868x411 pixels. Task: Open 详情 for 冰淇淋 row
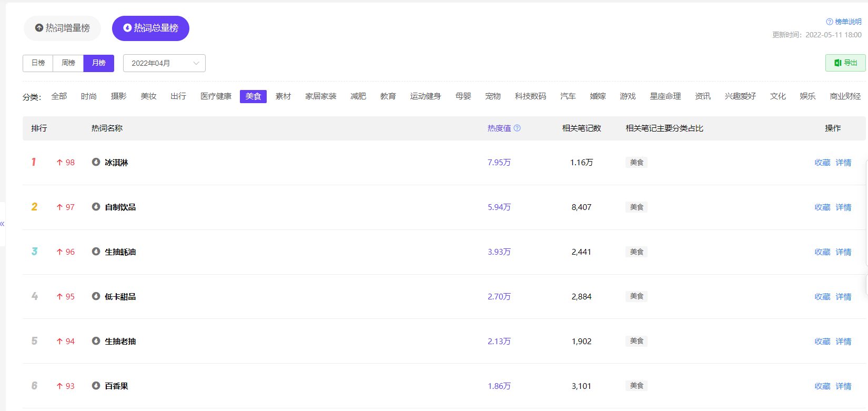point(843,163)
